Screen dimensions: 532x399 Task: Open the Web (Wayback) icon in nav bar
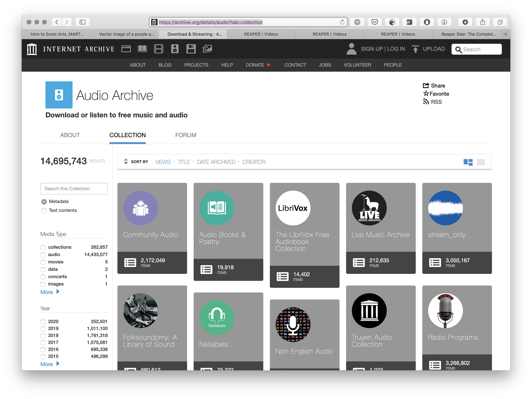click(126, 49)
